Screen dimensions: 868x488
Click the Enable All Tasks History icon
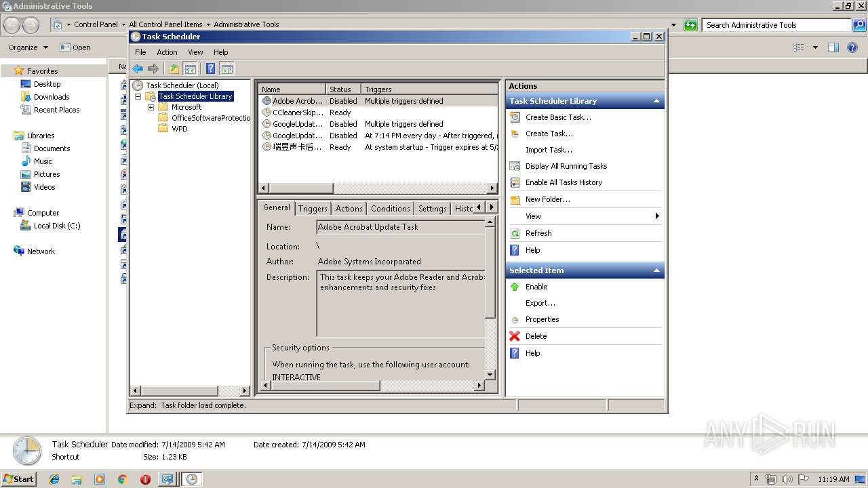(x=515, y=182)
